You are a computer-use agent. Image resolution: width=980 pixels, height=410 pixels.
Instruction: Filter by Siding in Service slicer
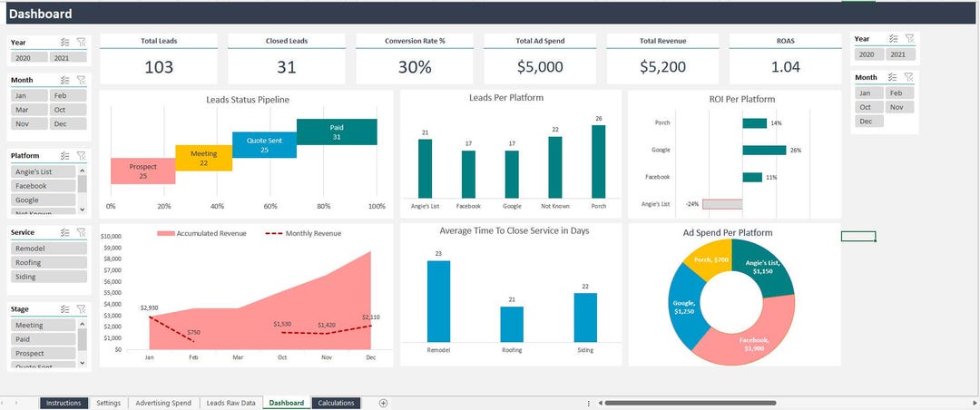point(49,277)
